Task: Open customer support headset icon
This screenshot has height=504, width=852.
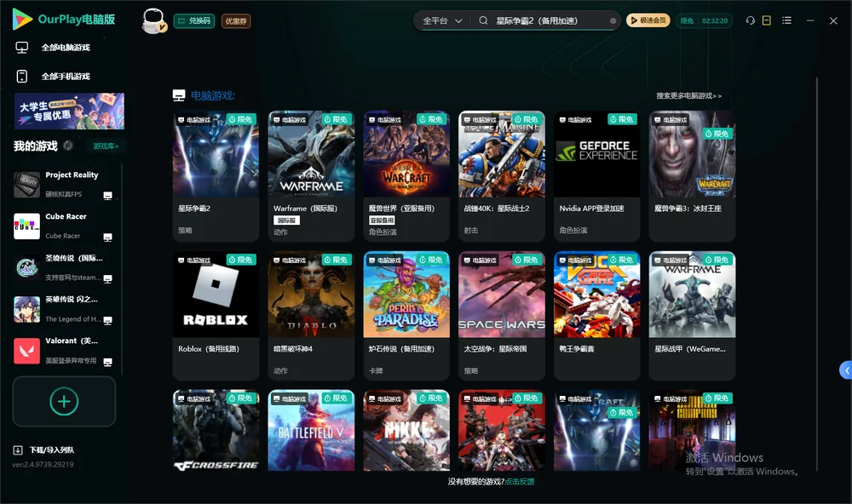Action: [750, 20]
